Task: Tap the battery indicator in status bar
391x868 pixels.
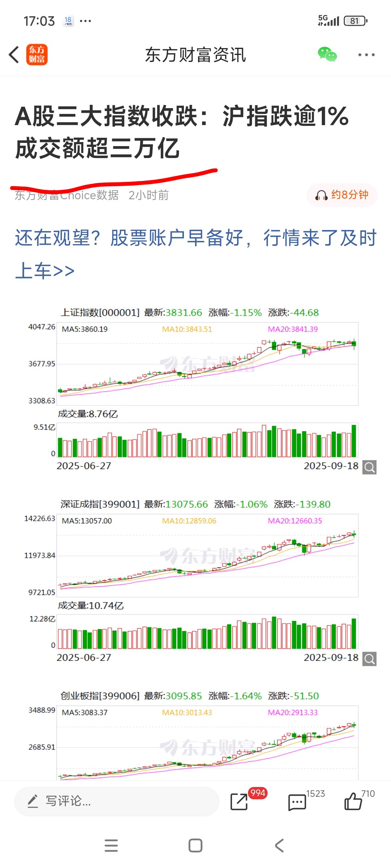Action: [356, 21]
